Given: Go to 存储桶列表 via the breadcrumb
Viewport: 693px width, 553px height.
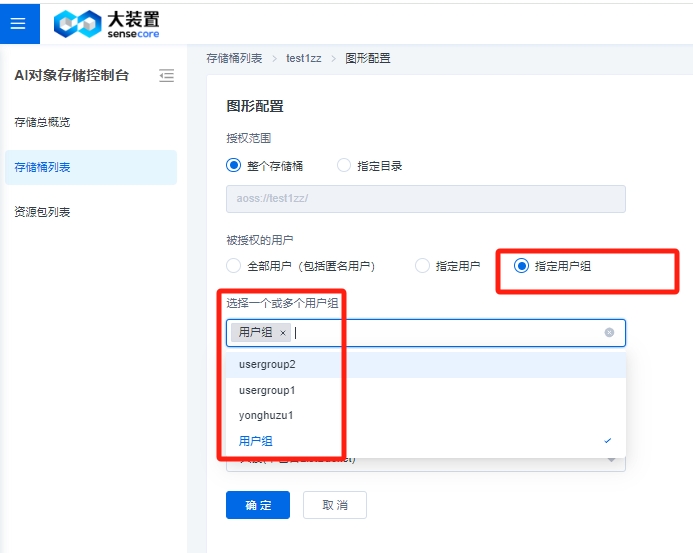Looking at the screenshot, I should click(x=234, y=58).
